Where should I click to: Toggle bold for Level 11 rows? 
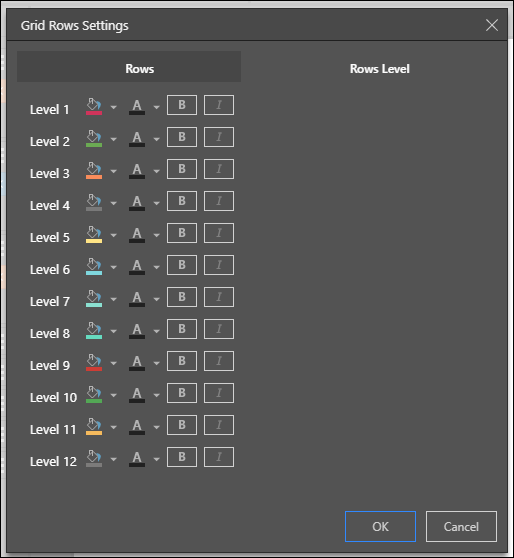pyautogui.click(x=182, y=425)
